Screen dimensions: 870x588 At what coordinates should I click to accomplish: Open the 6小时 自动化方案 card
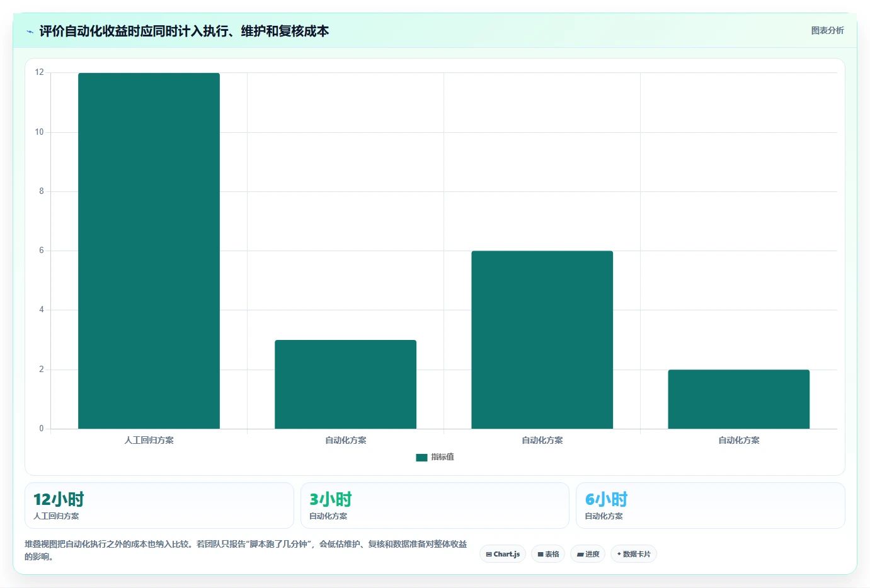(711, 506)
